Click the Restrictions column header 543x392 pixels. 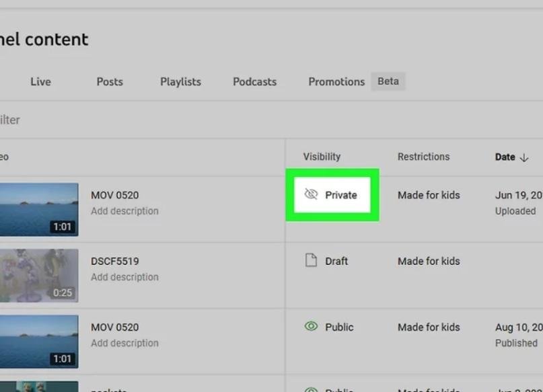[423, 157]
